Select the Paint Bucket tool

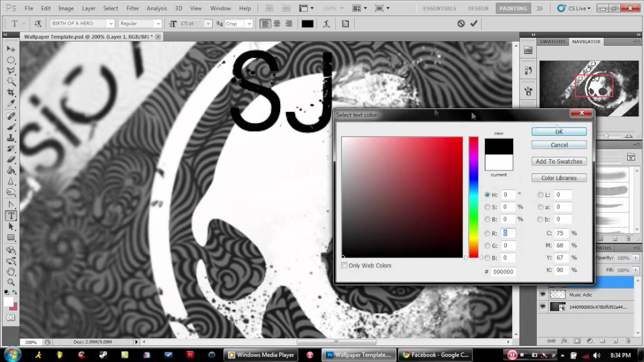11,170
